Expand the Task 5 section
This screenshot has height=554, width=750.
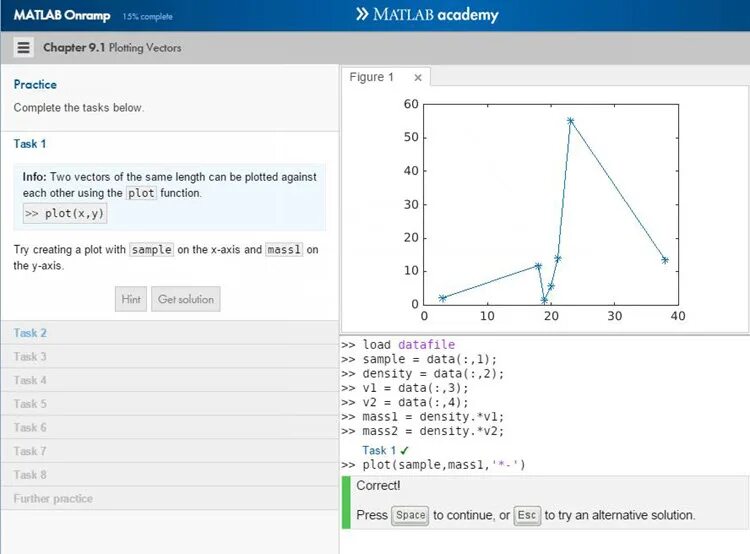170,404
